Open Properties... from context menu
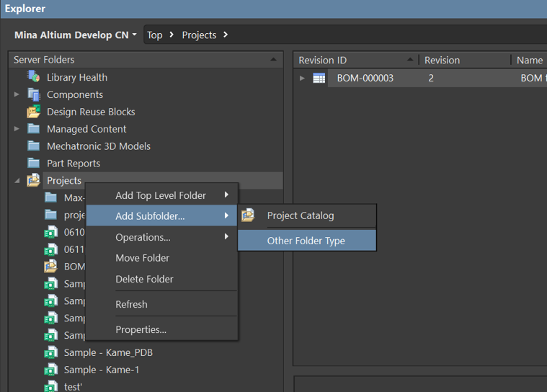Screen dimensions: 547x392 click(162, 329)
